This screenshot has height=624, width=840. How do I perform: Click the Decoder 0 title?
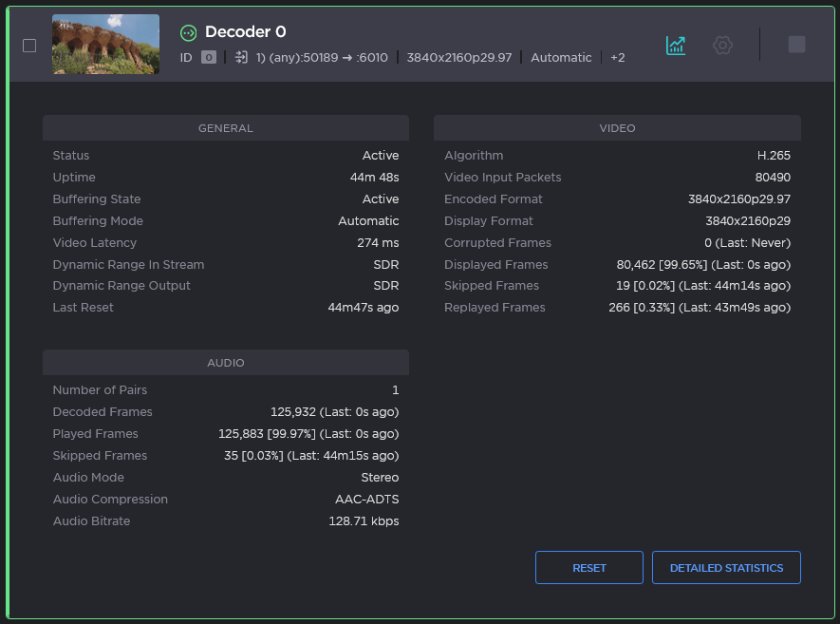coord(245,32)
